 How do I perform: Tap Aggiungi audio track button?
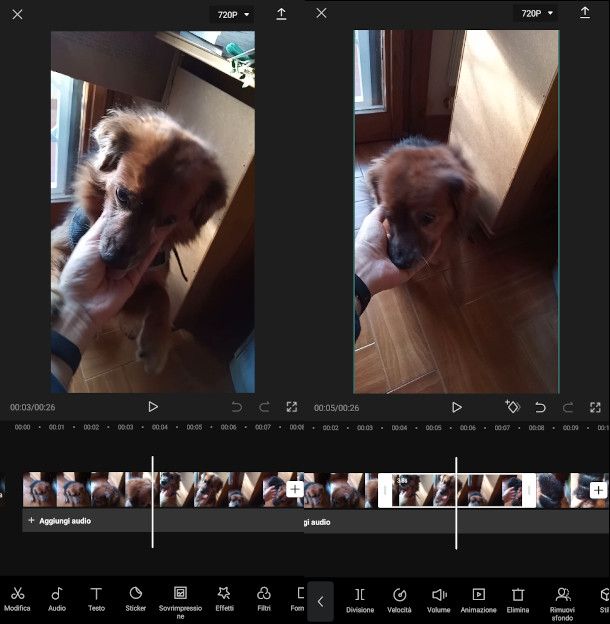click(60, 521)
